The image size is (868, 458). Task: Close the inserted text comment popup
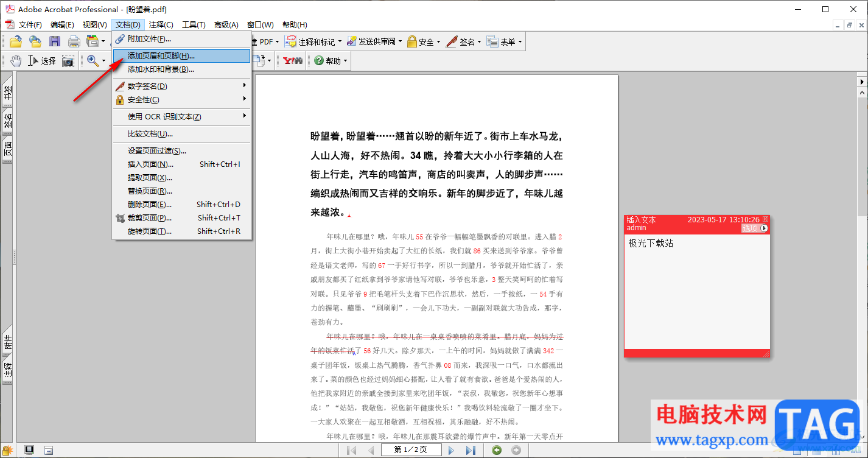click(x=766, y=219)
